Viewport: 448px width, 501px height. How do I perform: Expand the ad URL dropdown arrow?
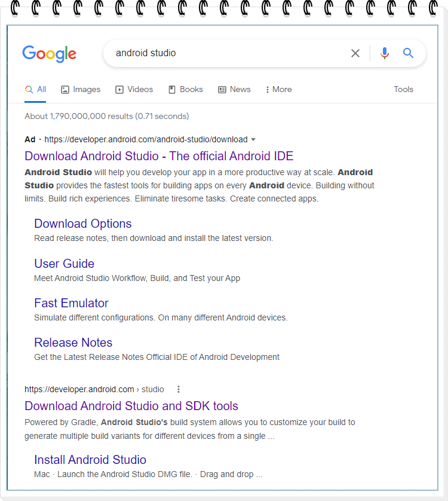pos(253,140)
